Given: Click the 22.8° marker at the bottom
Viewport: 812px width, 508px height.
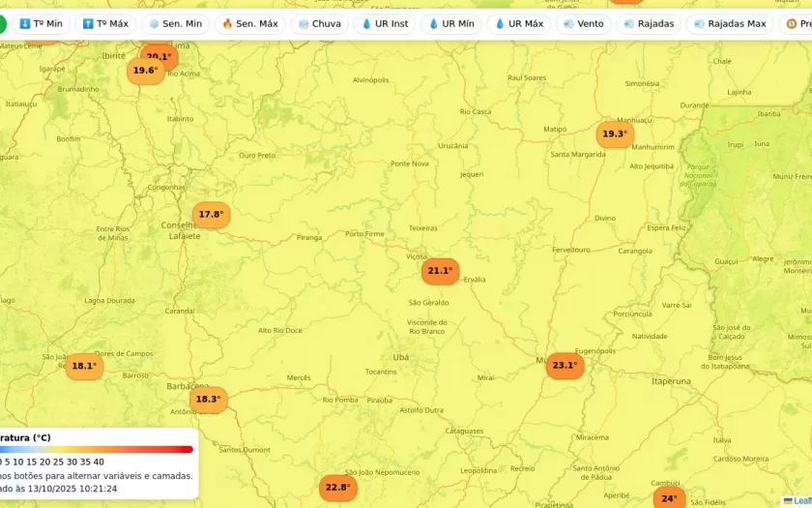Looking at the screenshot, I should point(337,488).
